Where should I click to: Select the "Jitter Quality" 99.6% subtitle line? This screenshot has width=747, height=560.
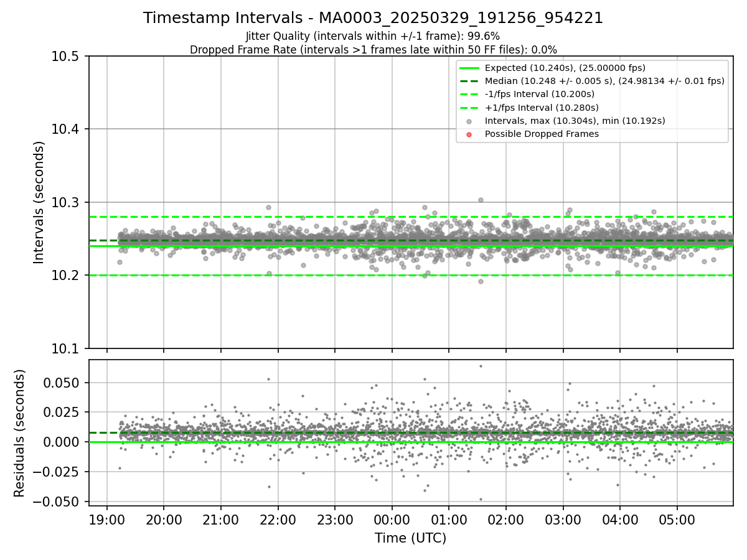373,36
